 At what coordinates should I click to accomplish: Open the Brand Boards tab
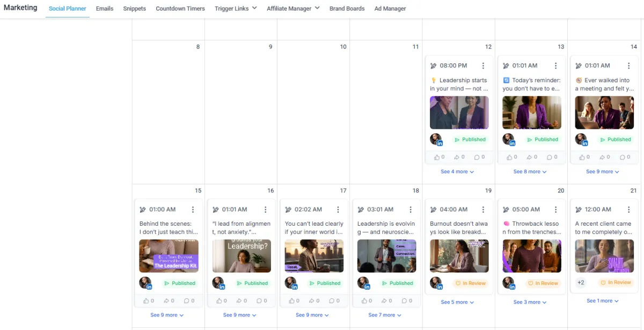pos(347,9)
